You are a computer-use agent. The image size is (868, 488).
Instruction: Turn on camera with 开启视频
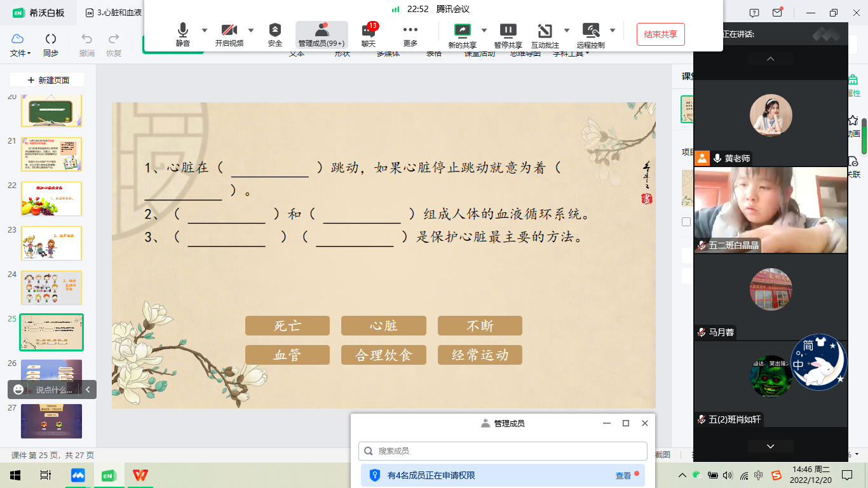pos(229,36)
